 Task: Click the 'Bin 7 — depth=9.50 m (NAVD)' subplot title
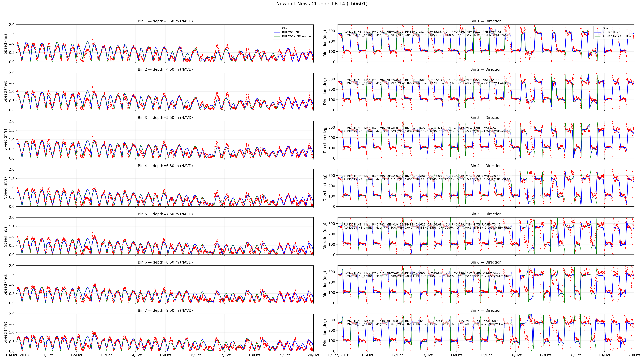click(165, 310)
